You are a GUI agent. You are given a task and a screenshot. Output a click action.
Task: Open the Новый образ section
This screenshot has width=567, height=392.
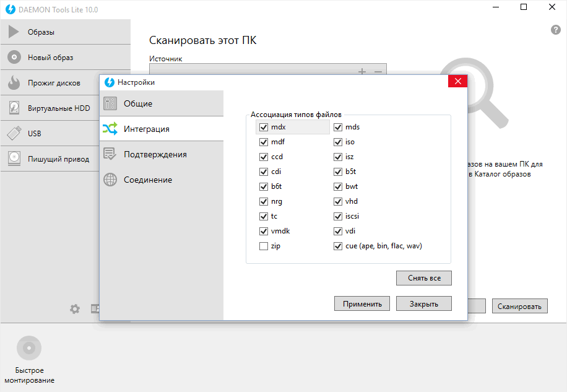pos(66,57)
